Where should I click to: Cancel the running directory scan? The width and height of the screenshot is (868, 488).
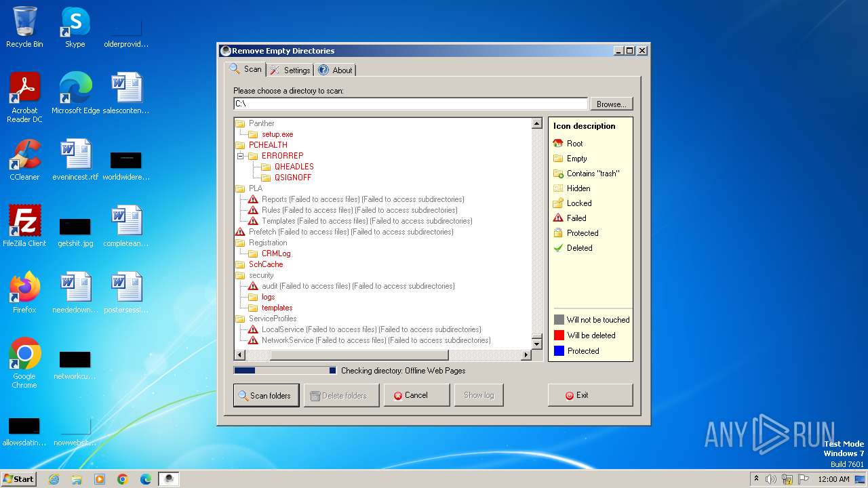[x=416, y=395]
